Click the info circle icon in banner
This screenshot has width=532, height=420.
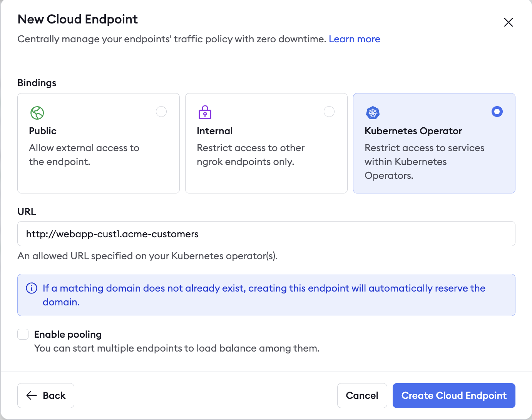pos(32,288)
